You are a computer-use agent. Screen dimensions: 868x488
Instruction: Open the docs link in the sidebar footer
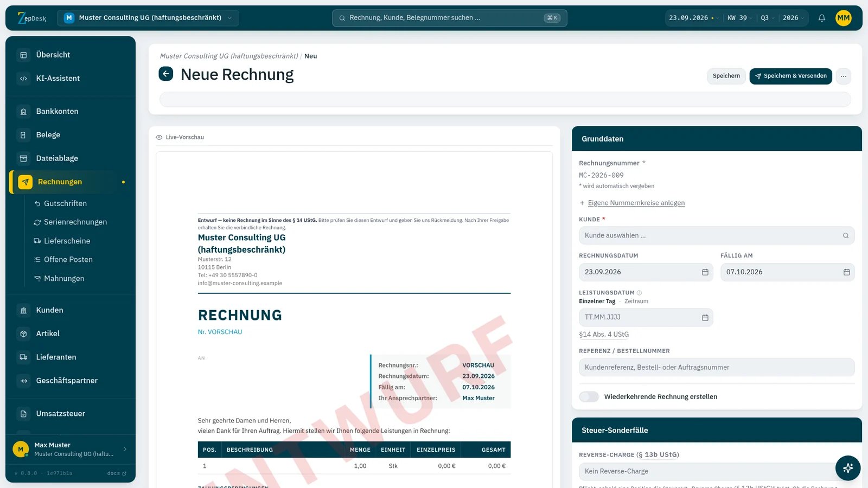pos(117,473)
